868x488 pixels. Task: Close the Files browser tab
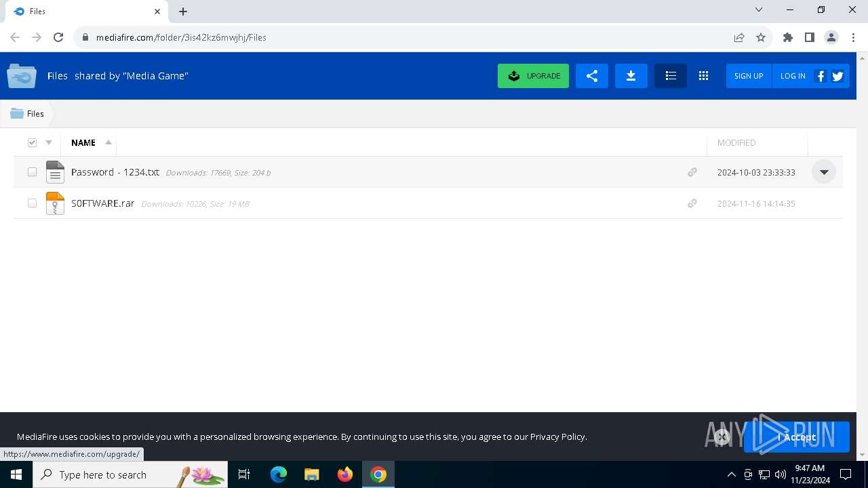click(157, 12)
